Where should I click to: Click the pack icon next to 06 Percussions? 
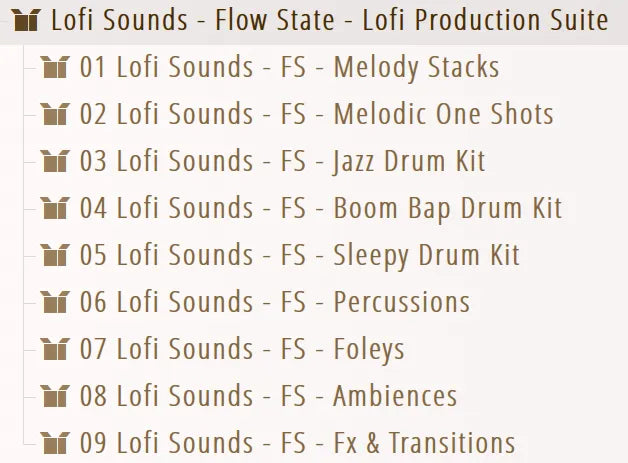[x=55, y=301]
